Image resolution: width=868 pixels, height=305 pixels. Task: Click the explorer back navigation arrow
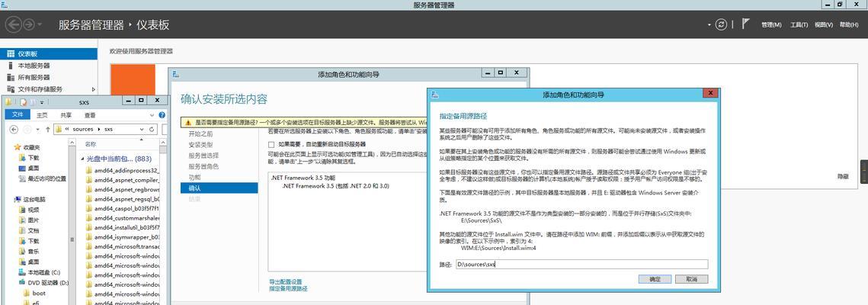pos(14,129)
